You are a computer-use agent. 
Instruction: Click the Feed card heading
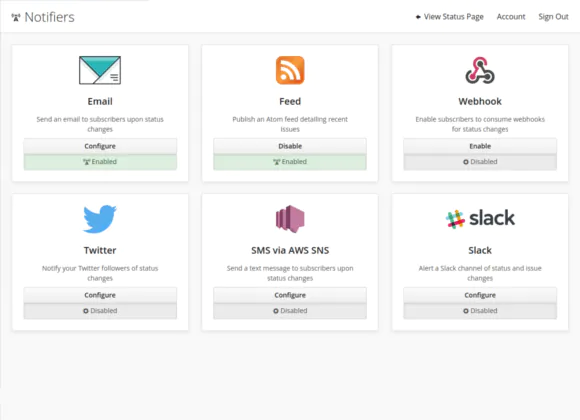tap(290, 101)
